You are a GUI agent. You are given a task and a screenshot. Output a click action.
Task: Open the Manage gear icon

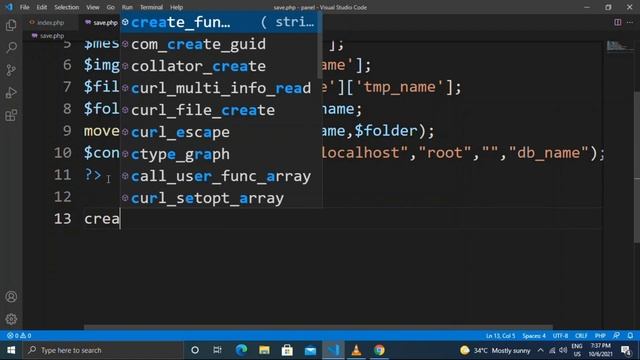[x=11, y=319]
